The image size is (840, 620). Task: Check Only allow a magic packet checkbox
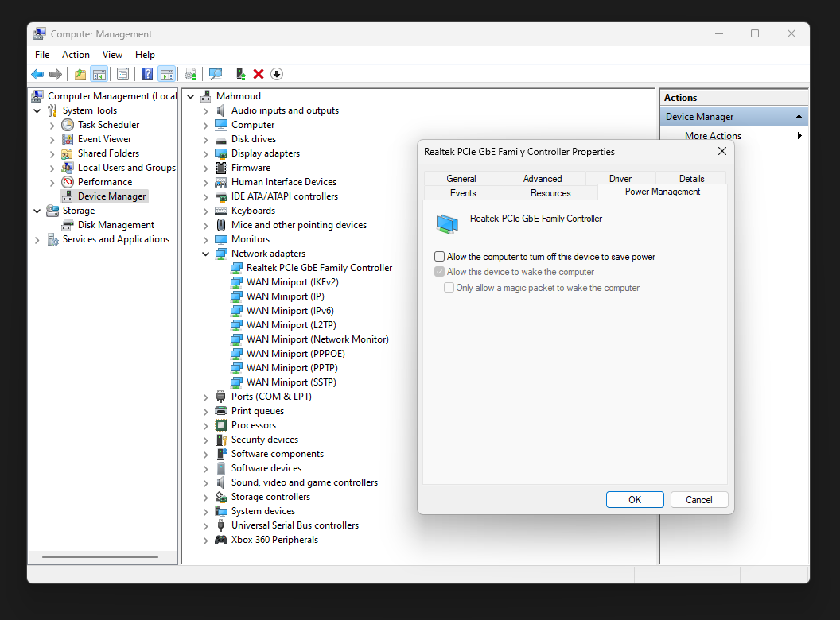pos(449,288)
